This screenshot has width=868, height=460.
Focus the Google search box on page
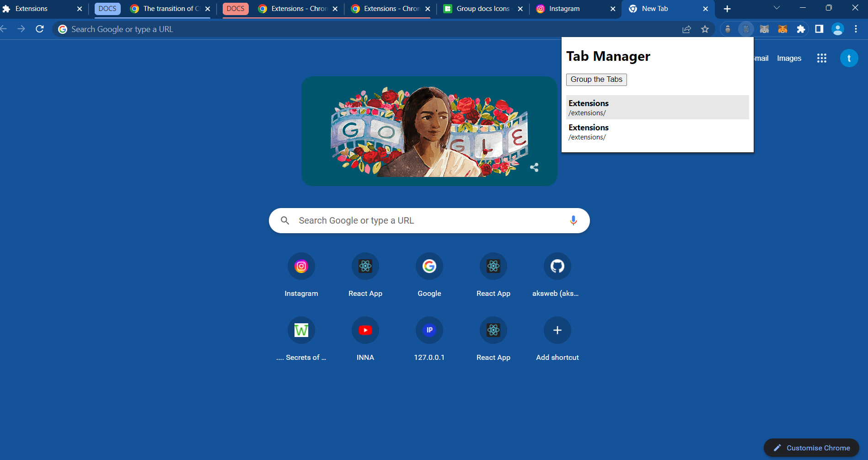click(x=429, y=220)
